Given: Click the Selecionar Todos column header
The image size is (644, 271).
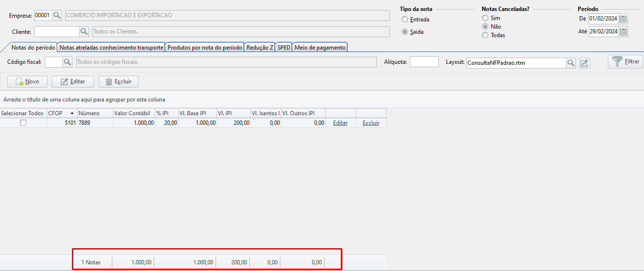Looking at the screenshot, I should (x=23, y=113).
